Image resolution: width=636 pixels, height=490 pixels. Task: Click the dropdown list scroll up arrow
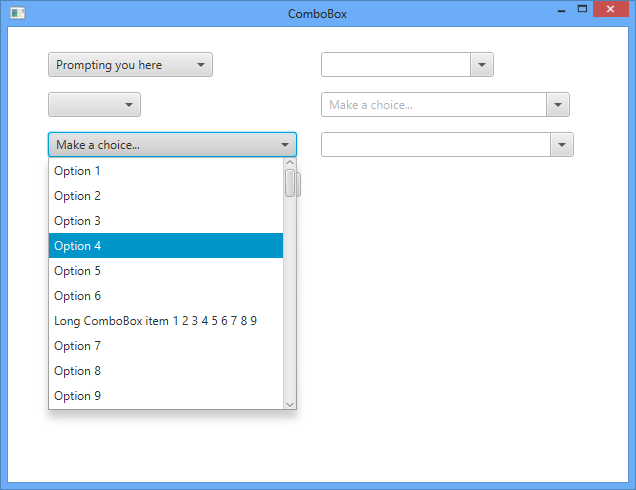(x=290, y=162)
